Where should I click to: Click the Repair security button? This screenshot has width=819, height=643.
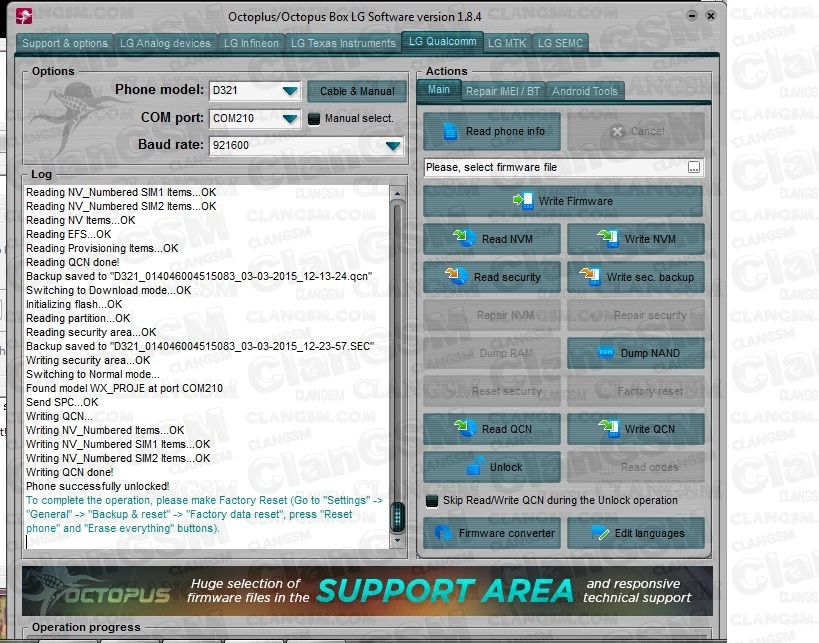pos(636,315)
